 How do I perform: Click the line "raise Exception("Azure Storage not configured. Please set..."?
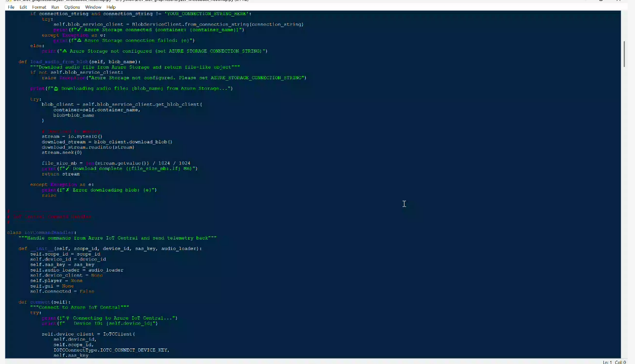[x=174, y=78]
